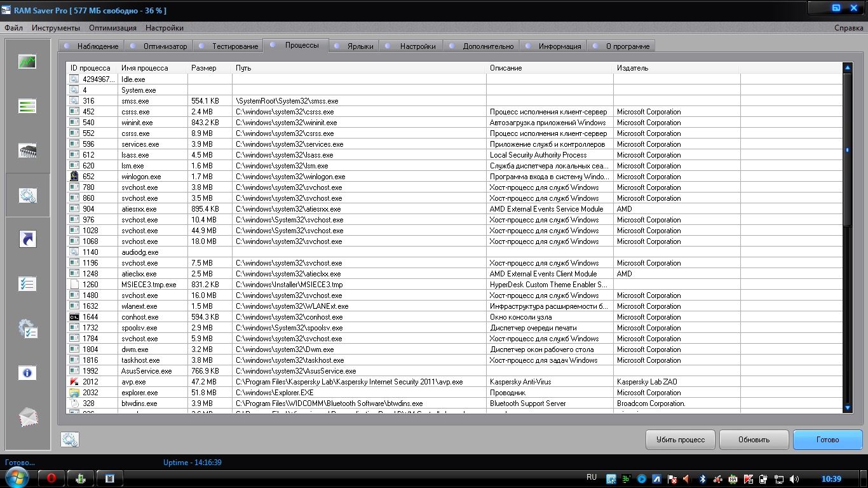
Task: Sort by the Имя процесса column header
Action: point(153,68)
